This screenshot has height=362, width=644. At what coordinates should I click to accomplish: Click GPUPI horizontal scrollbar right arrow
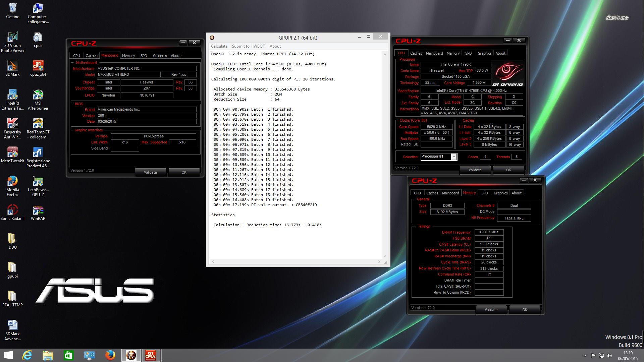(379, 261)
